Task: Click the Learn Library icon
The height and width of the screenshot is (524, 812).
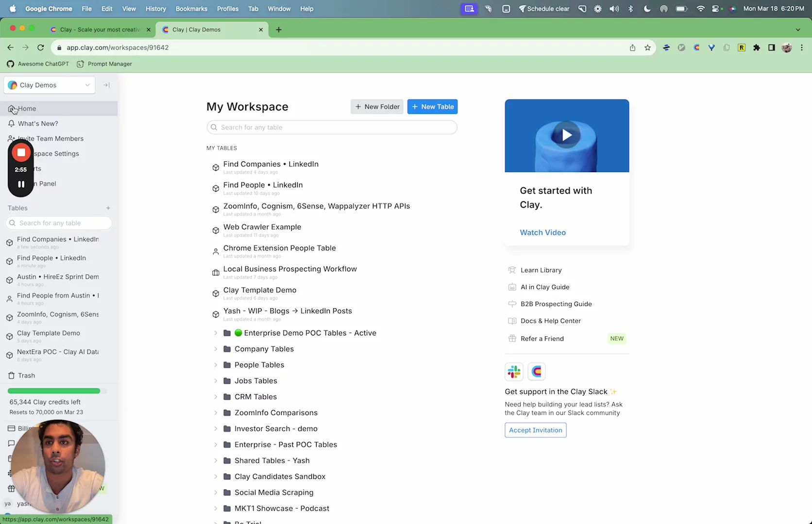Action: click(x=512, y=270)
